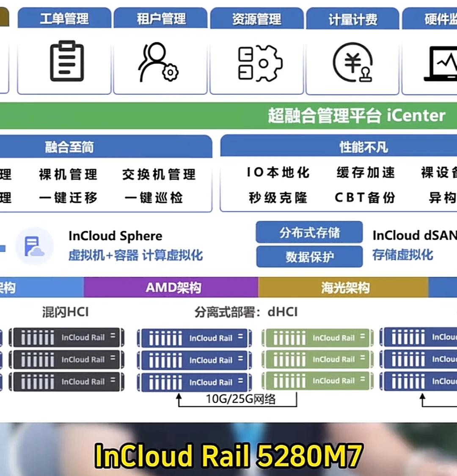Select the first InCloud Rail dark server node
The image size is (457, 476).
click(x=66, y=338)
